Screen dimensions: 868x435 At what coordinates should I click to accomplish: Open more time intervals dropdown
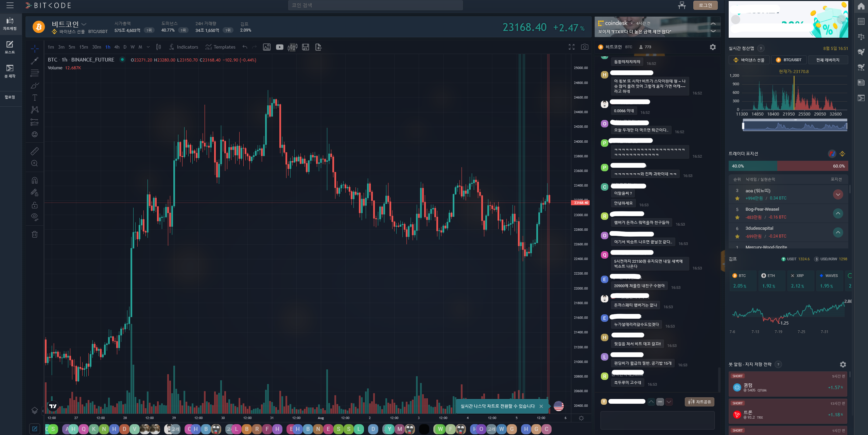148,47
